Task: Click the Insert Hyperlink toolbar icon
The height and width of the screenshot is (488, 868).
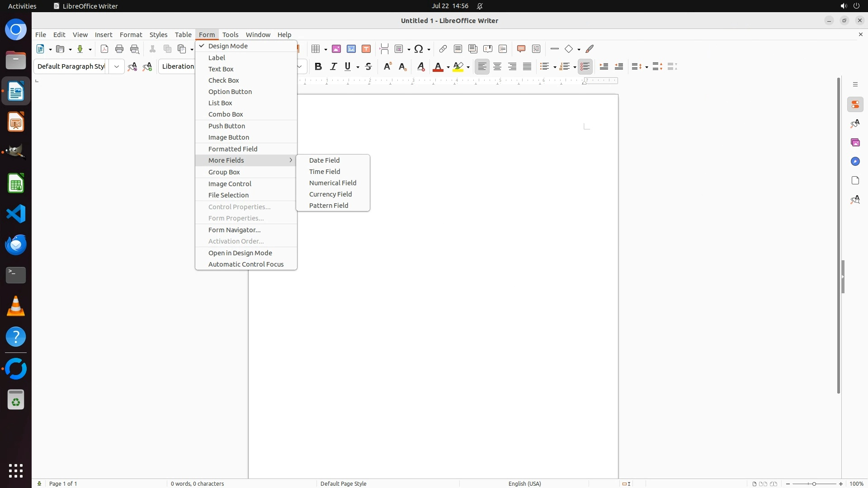Action: pyautogui.click(x=443, y=49)
